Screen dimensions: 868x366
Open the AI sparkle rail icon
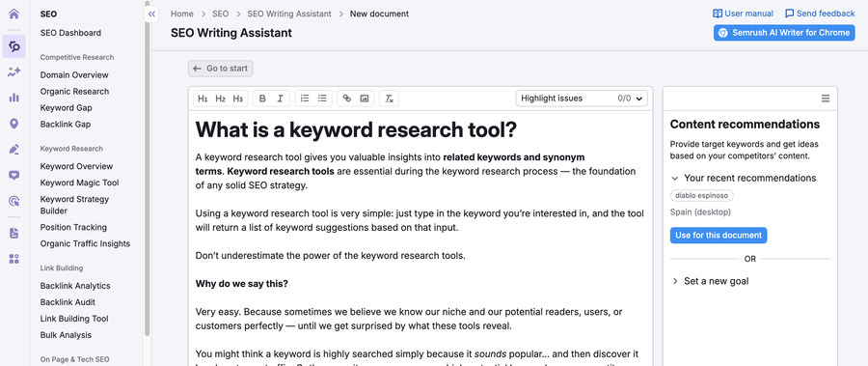pos(14,71)
